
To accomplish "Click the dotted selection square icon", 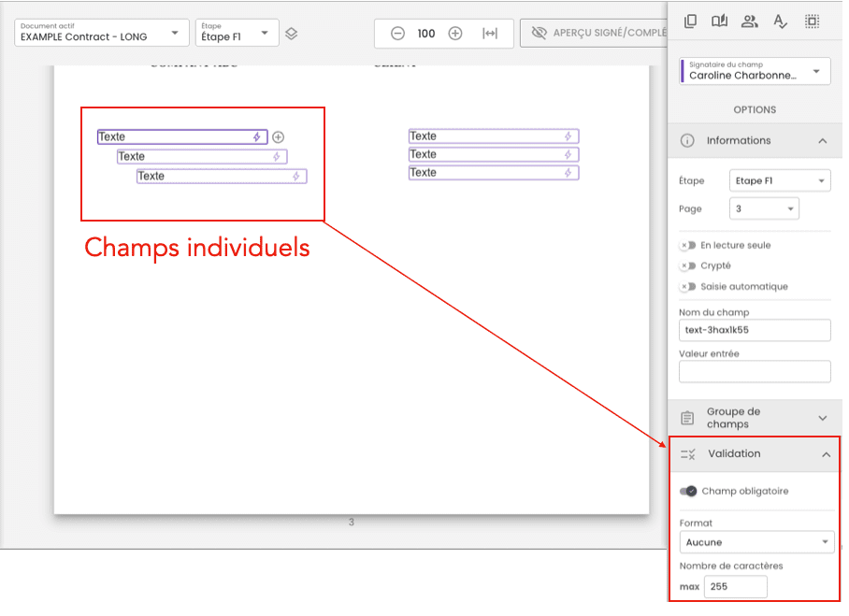I will click(812, 21).
